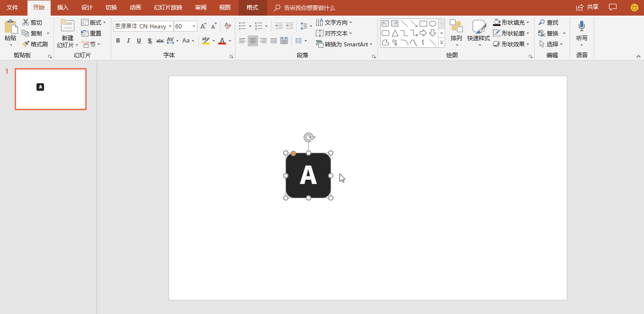This screenshot has width=644, height=314.
Task: Toggle justify text alignment
Action: pos(273,41)
